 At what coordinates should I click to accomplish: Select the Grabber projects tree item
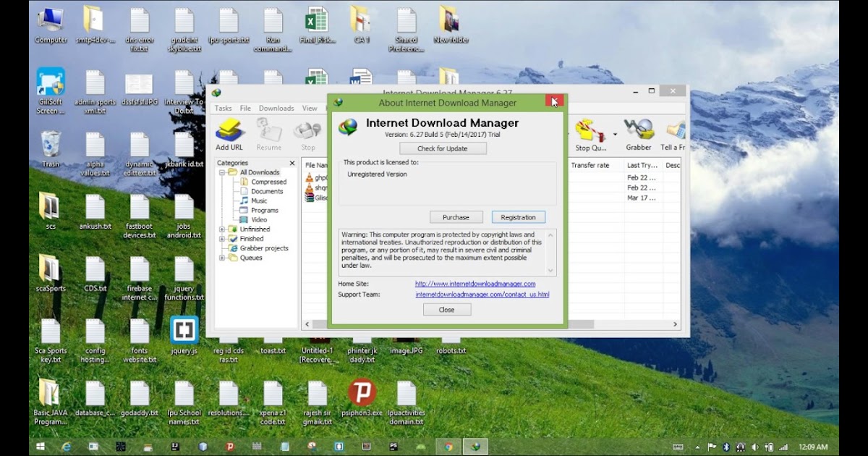[x=264, y=248]
